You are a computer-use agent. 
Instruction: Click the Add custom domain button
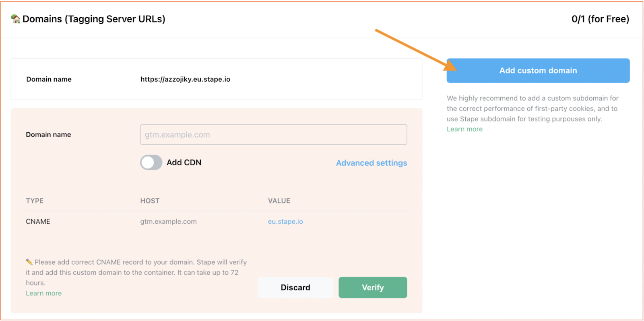coord(538,70)
